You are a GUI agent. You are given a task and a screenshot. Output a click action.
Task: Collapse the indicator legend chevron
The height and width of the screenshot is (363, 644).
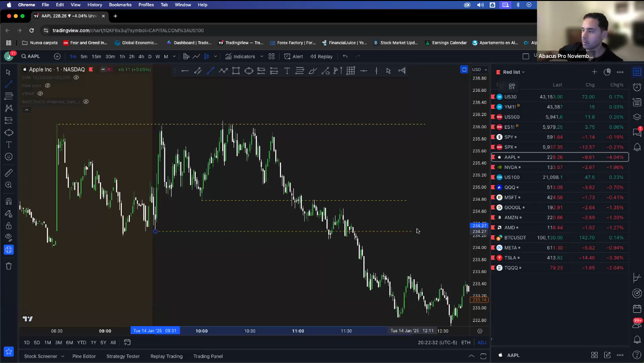(x=27, y=110)
